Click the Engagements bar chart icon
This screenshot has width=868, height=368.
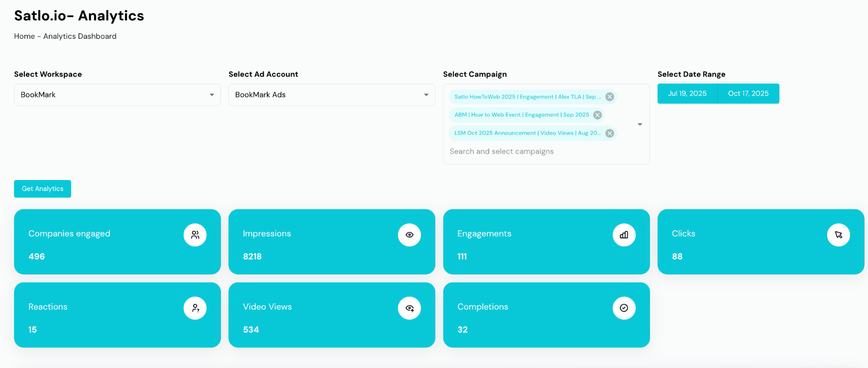[x=624, y=235]
